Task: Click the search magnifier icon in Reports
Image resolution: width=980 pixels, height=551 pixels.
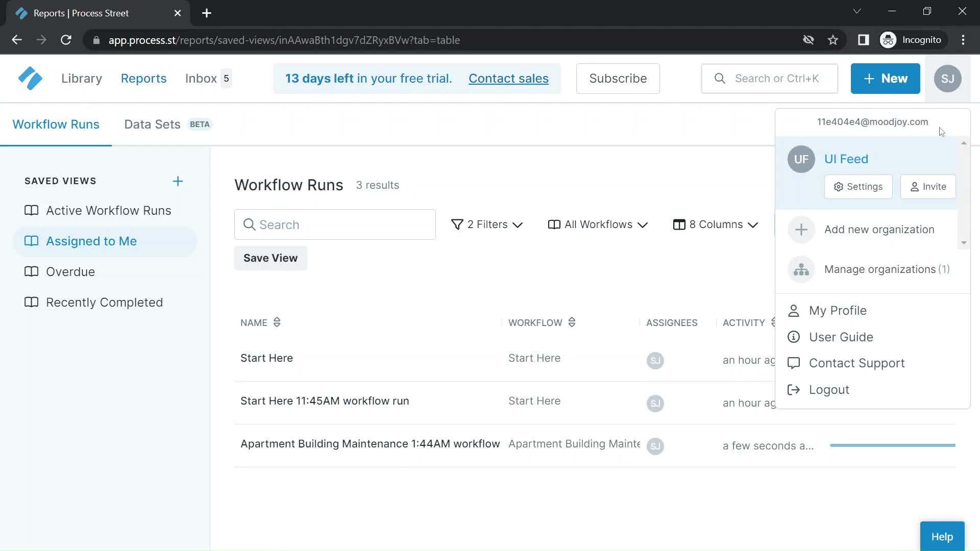Action: click(249, 224)
